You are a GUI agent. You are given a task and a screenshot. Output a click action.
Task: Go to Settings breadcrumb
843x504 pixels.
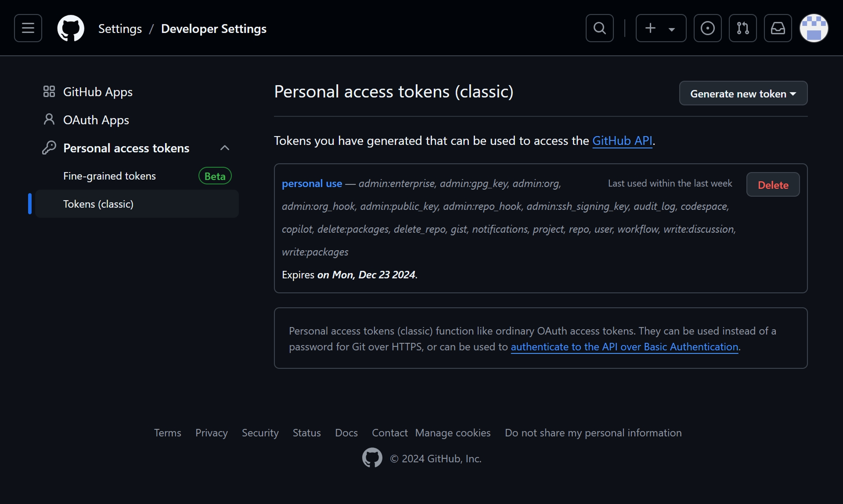120,29
